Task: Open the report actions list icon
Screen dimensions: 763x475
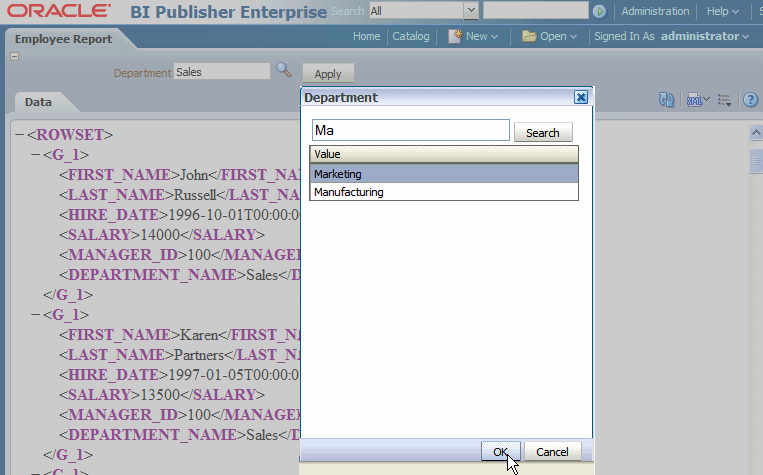Action: pyautogui.click(x=725, y=100)
